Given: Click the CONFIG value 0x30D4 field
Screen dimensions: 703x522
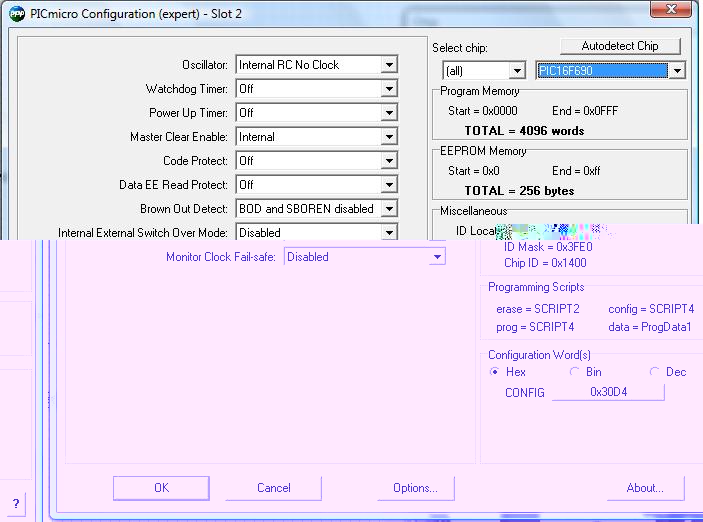Looking at the screenshot, I should coord(608,392).
